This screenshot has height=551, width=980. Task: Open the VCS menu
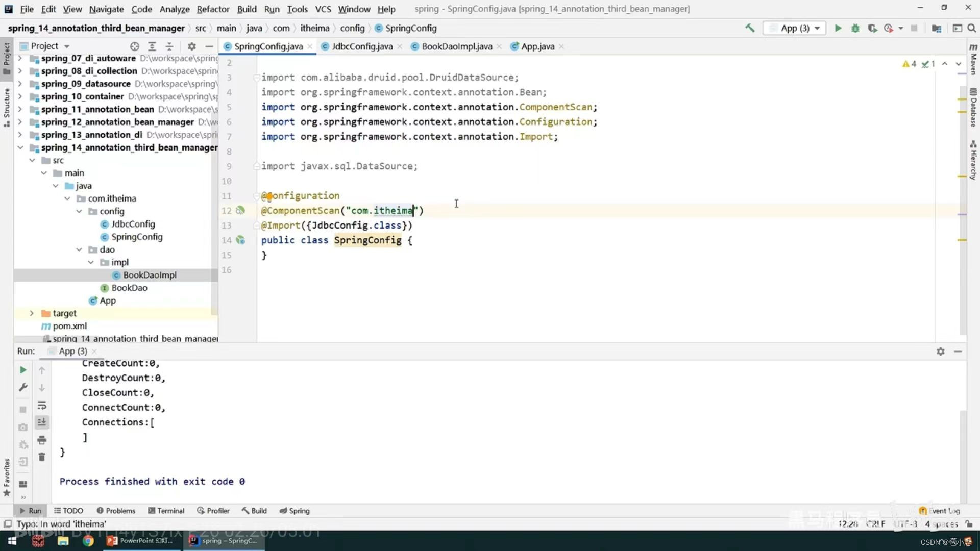click(x=323, y=9)
